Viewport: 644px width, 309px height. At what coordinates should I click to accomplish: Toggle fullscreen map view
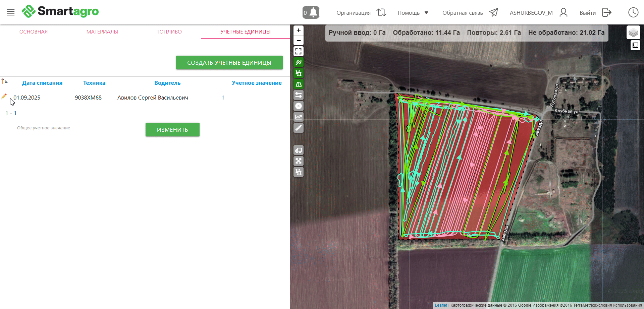[299, 51]
